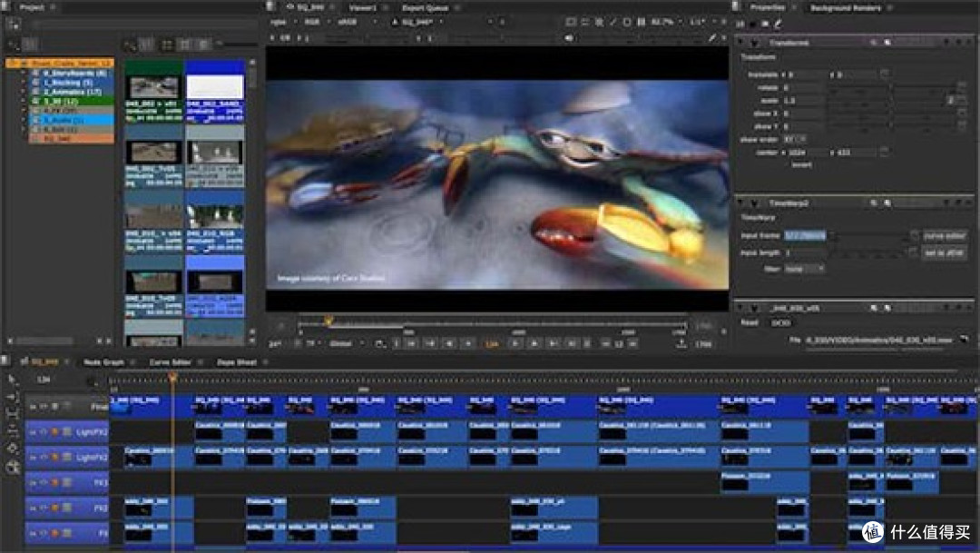Click the input frame field in TimeWarp2

(x=806, y=236)
